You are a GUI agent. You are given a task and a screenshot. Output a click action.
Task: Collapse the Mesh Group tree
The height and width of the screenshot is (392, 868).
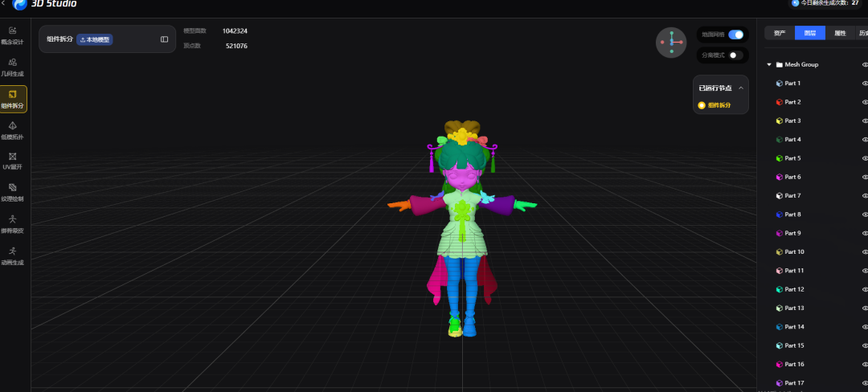pyautogui.click(x=769, y=65)
